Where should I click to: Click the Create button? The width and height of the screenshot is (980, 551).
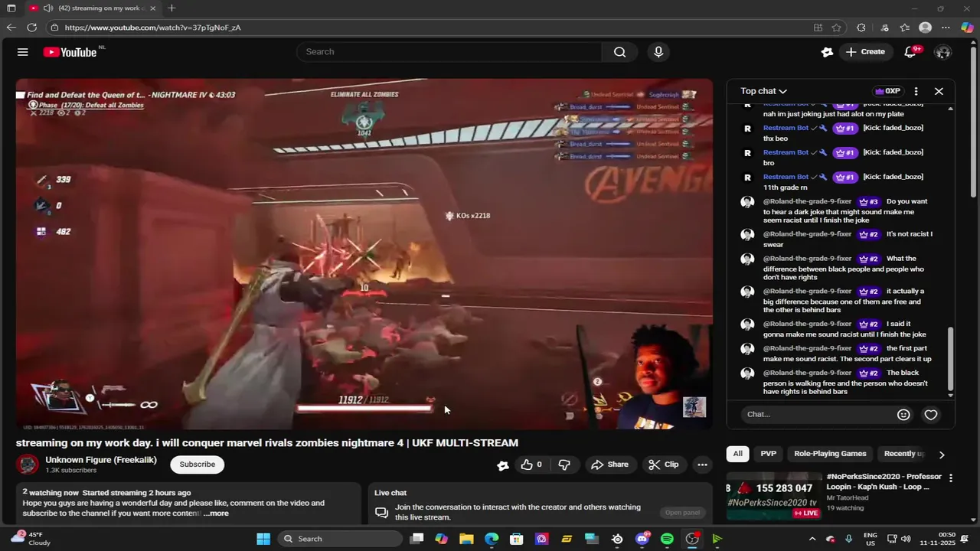click(x=865, y=52)
